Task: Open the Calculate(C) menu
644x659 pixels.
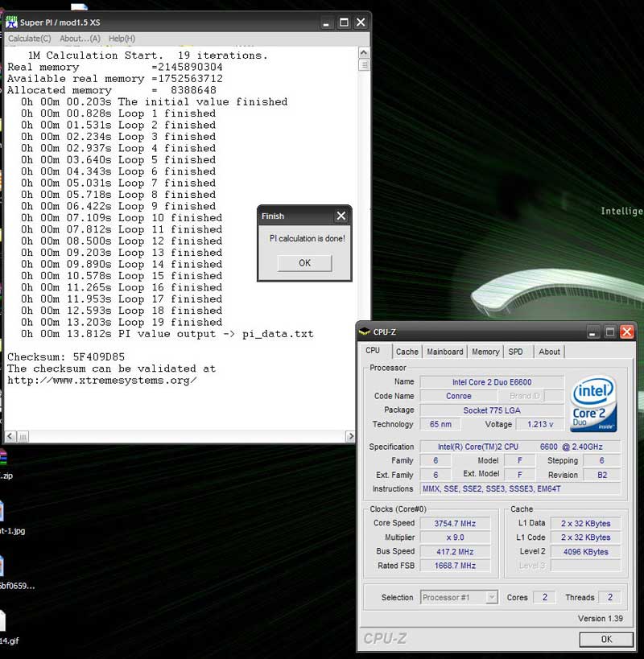Action: [x=29, y=39]
